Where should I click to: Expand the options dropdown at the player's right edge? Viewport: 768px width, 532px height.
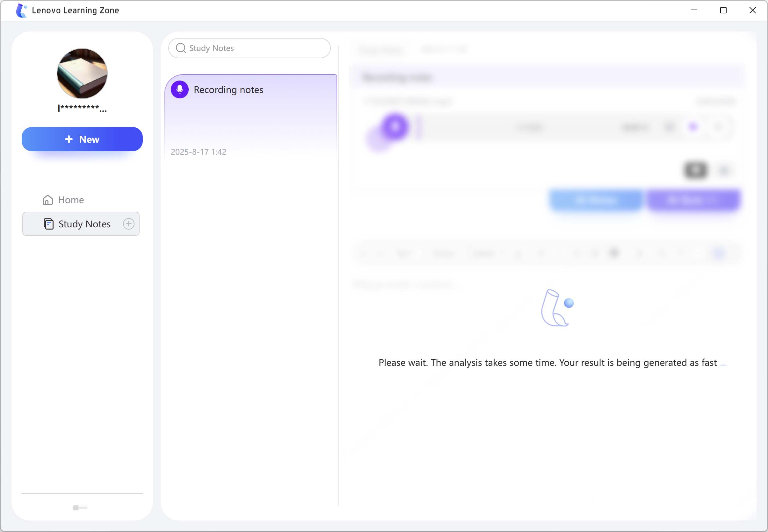[x=718, y=127]
